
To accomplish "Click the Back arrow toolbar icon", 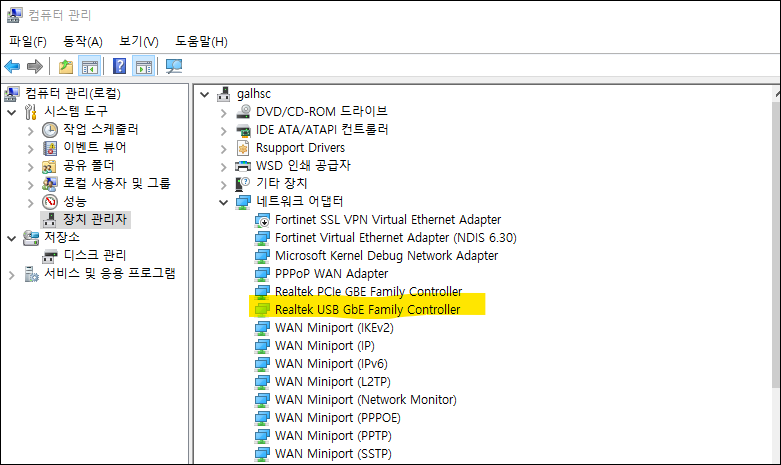I will pos(12,67).
